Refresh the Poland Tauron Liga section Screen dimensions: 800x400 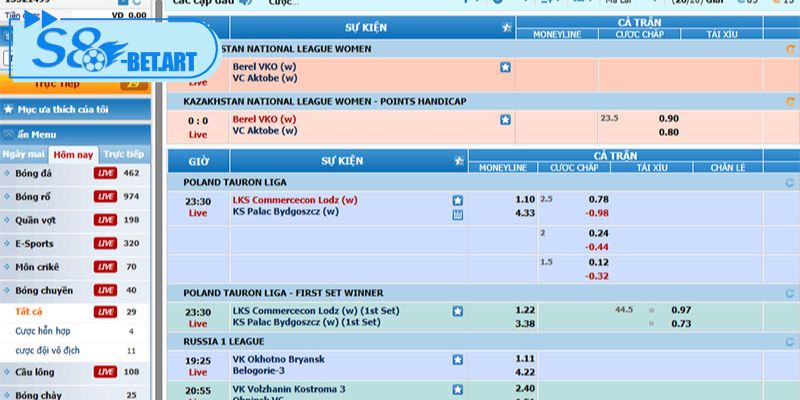789,183
